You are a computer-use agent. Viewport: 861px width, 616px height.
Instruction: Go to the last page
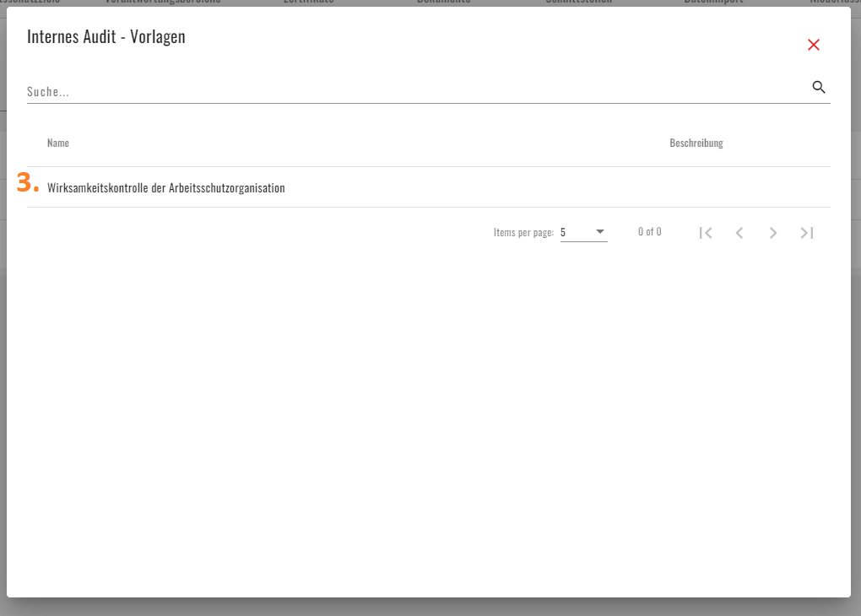(807, 233)
